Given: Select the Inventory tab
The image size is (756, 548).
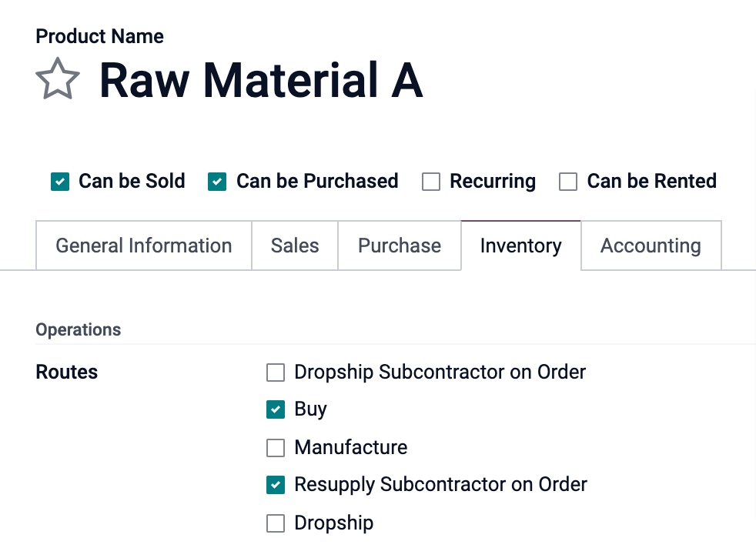Looking at the screenshot, I should [x=520, y=246].
